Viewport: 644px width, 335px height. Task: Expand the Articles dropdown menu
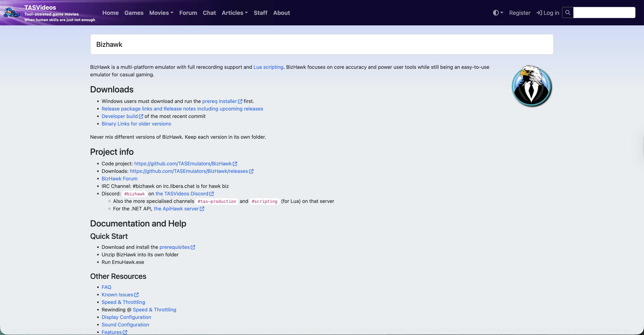click(x=235, y=13)
